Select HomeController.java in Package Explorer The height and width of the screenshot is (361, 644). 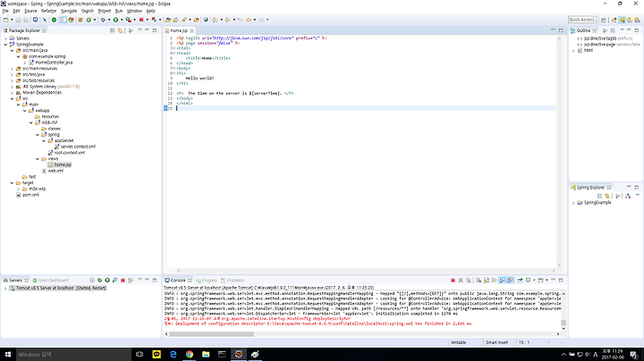pos(50,63)
